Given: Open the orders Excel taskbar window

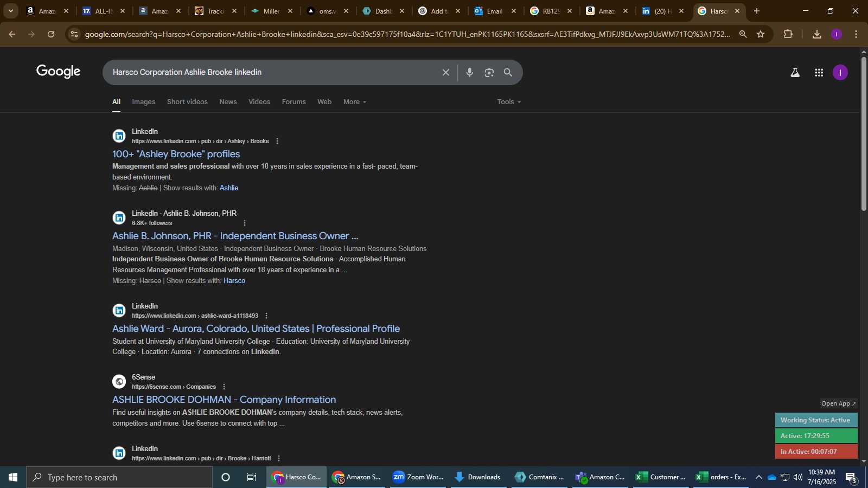Looking at the screenshot, I should [721, 477].
